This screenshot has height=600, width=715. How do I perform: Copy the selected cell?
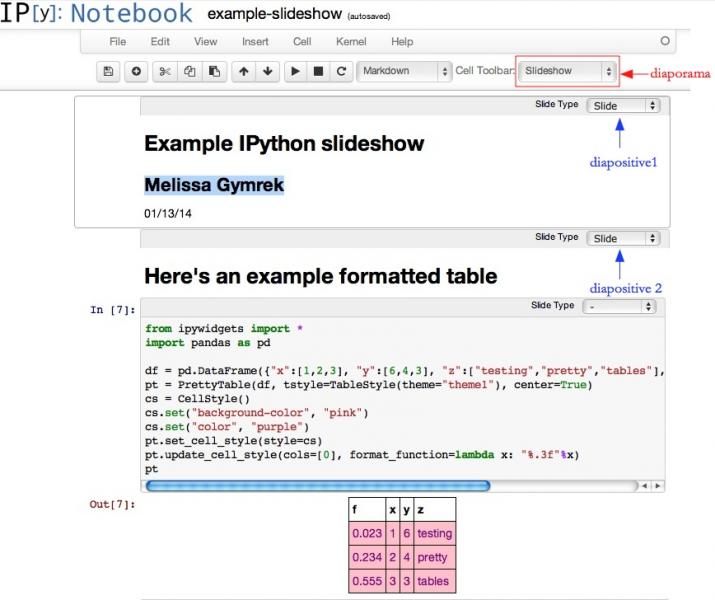[189, 72]
